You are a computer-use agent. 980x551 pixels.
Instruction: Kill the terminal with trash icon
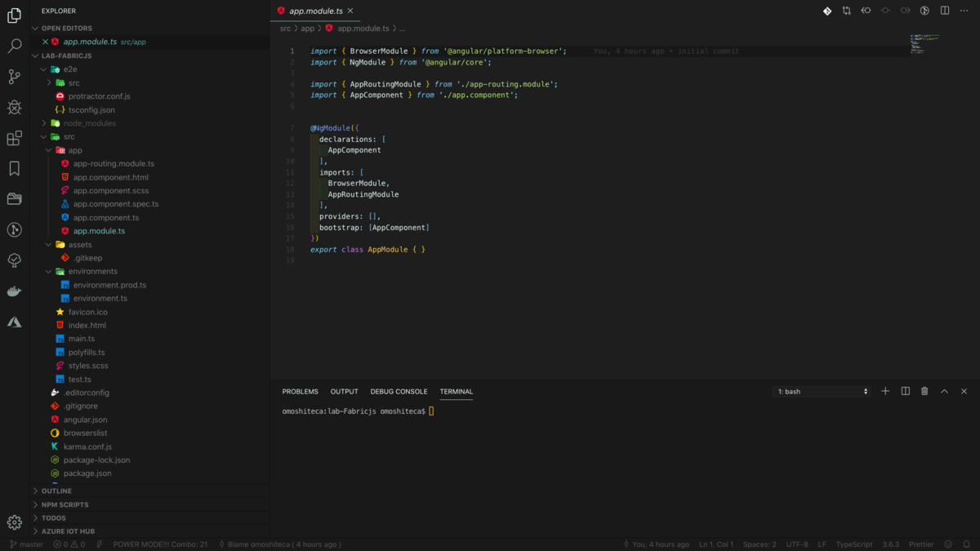(x=924, y=391)
